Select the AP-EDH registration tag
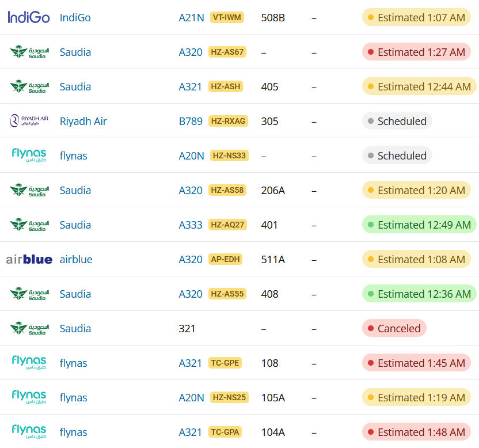Viewport: 479px width, 448px height. coord(225,259)
